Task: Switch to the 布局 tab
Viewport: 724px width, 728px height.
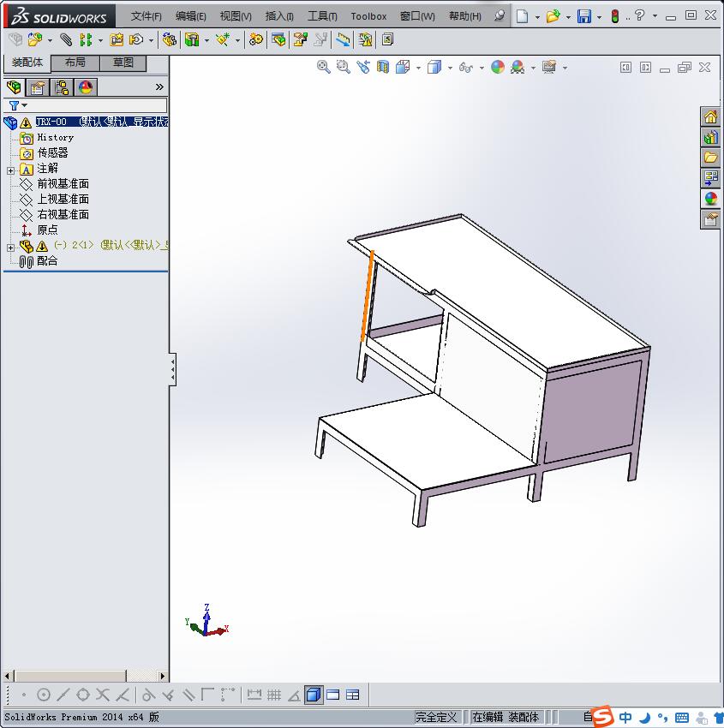Action: tap(75, 63)
